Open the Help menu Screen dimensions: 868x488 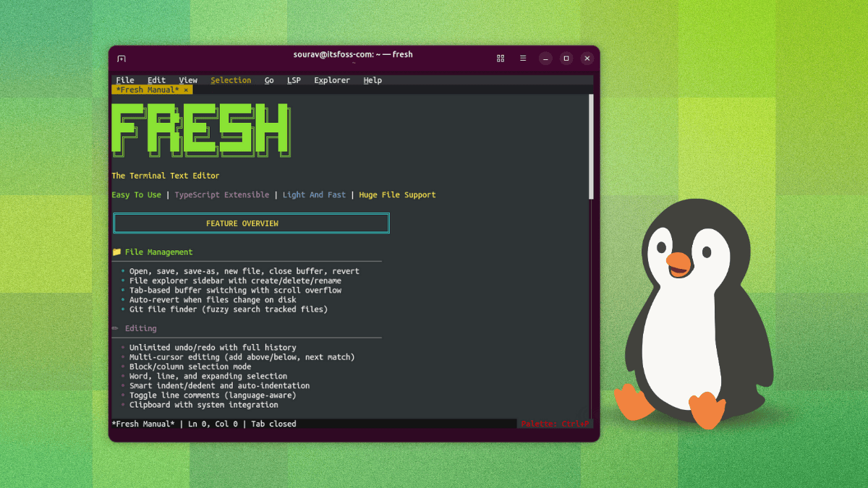pos(372,80)
